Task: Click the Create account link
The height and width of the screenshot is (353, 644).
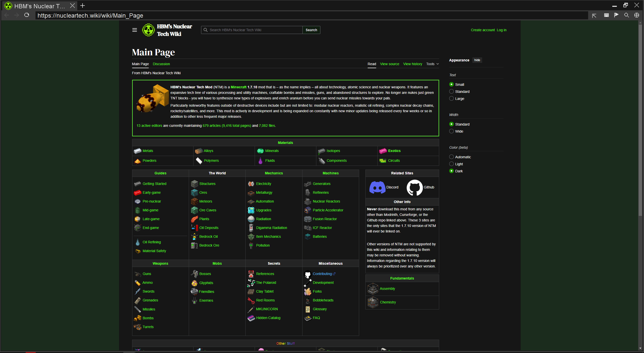Action: click(483, 30)
